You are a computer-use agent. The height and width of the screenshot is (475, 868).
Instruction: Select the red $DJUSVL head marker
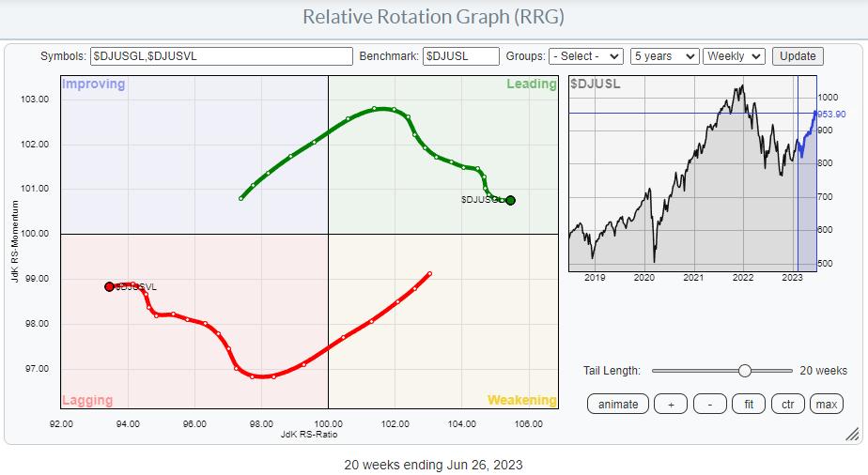(x=109, y=286)
